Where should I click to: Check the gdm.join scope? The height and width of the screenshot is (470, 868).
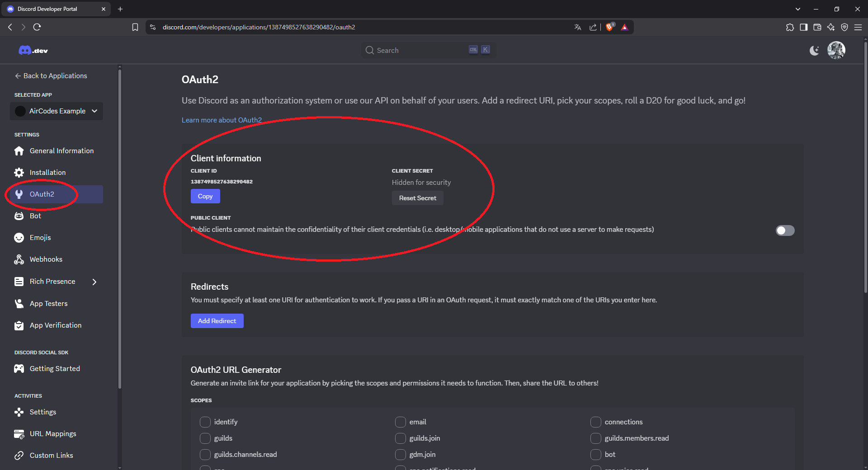[401, 454]
